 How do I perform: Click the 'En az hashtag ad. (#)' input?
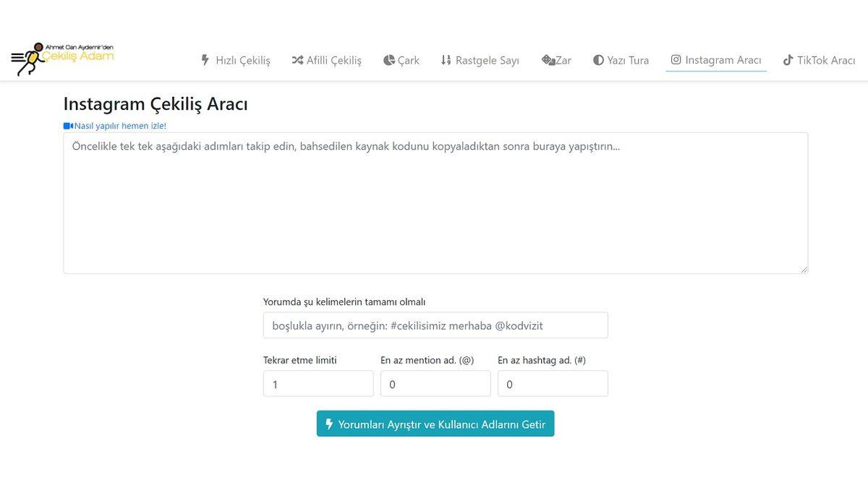pyautogui.click(x=552, y=383)
